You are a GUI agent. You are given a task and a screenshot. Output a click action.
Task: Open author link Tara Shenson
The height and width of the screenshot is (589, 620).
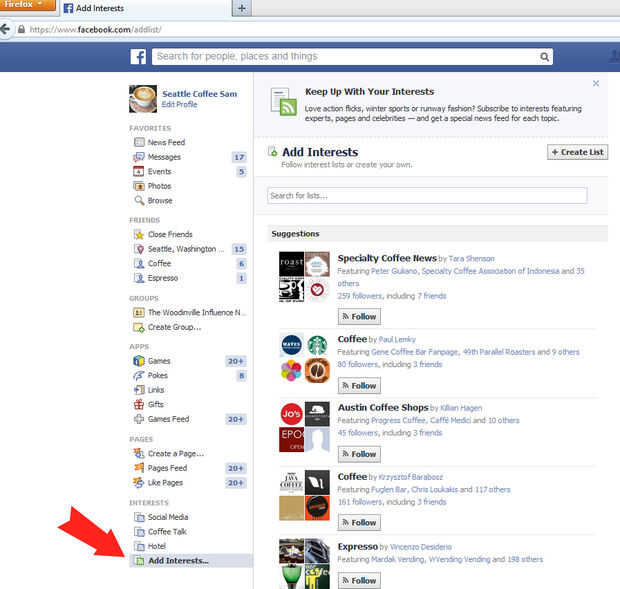(x=471, y=259)
